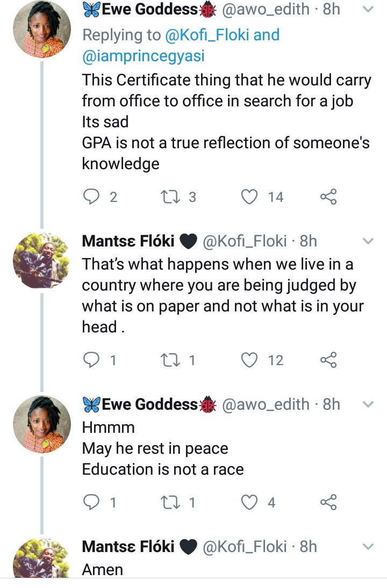Share the first Ewe Goddess tweet

click(328, 197)
